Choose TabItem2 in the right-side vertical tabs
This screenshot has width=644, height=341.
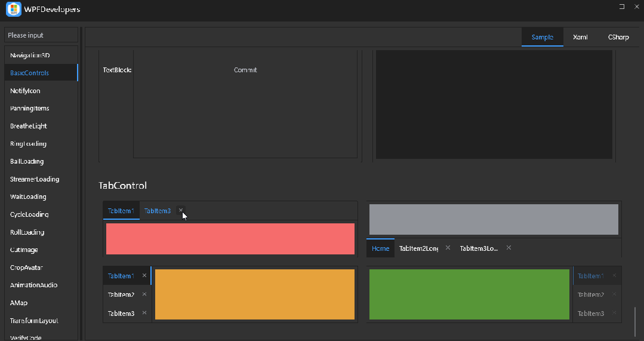pyautogui.click(x=591, y=294)
